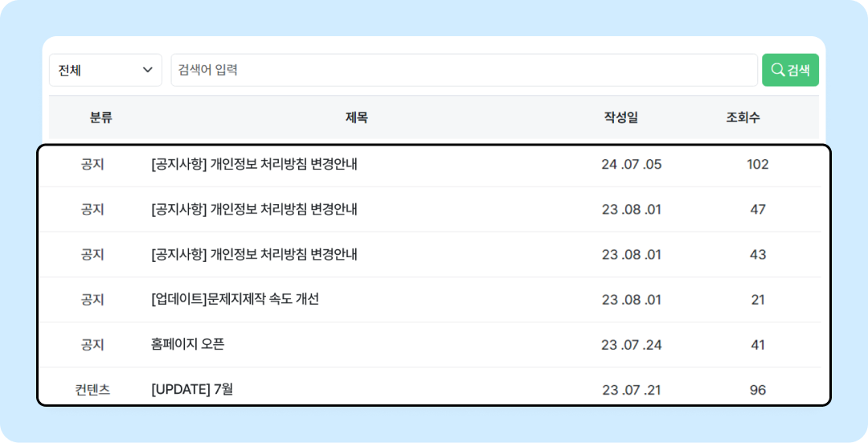
Task: Open the [업데이트]문제지제작 속도 개선 post
Action: point(235,300)
